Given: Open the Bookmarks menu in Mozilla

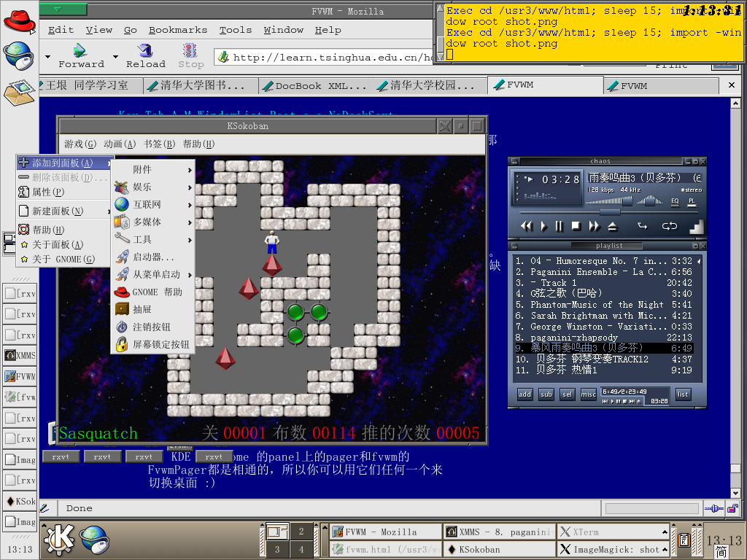Looking at the screenshot, I should 178,30.
